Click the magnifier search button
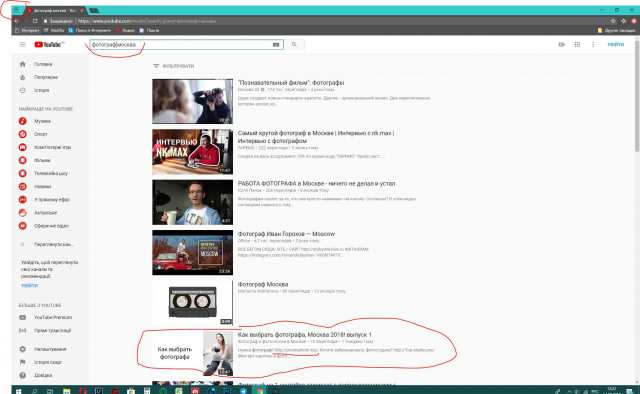 pyautogui.click(x=294, y=45)
